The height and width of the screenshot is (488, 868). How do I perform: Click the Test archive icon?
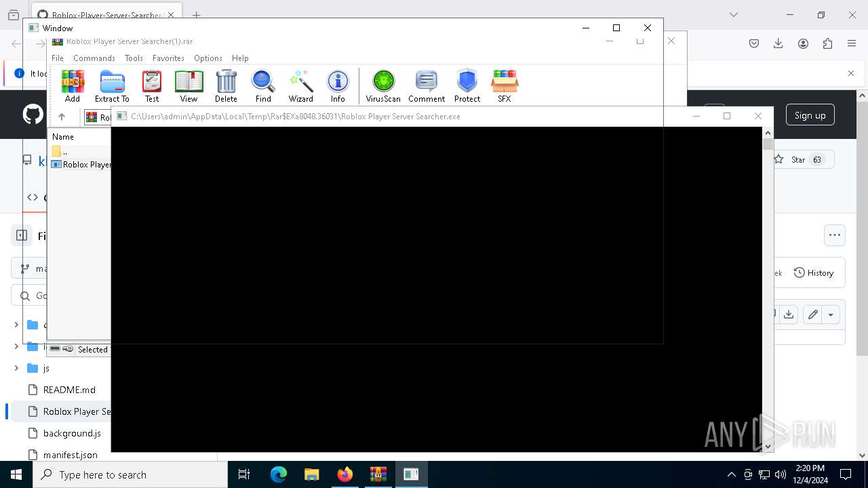(x=152, y=86)
